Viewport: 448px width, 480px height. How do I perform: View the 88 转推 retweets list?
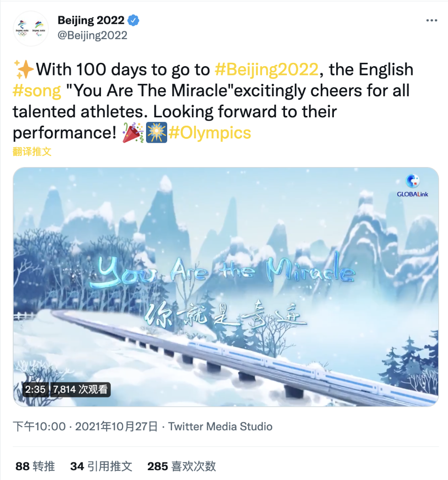(x=35, y=466)
